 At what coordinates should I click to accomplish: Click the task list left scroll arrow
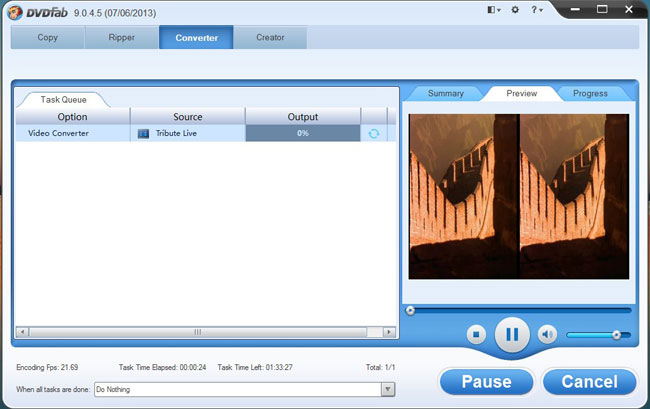(22, 332)
